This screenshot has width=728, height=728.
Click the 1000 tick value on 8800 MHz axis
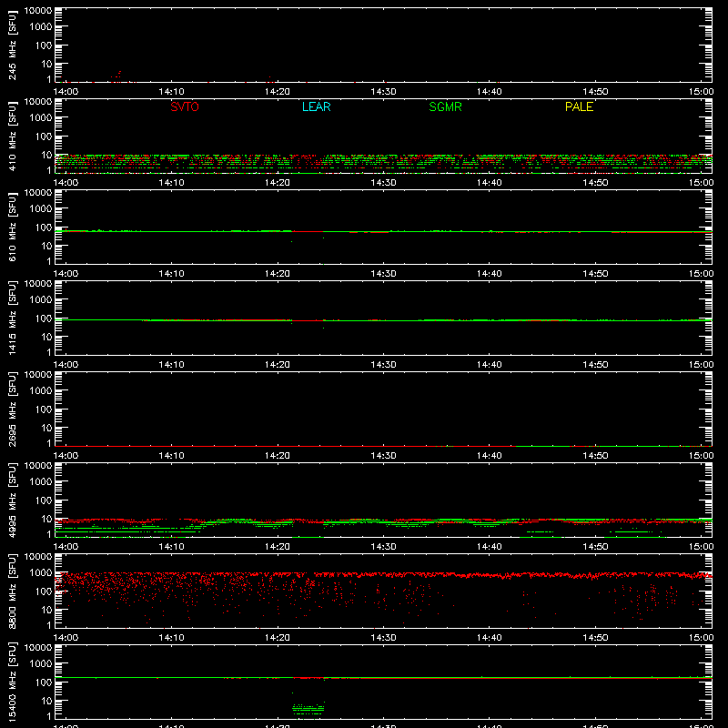click(41, 573)
